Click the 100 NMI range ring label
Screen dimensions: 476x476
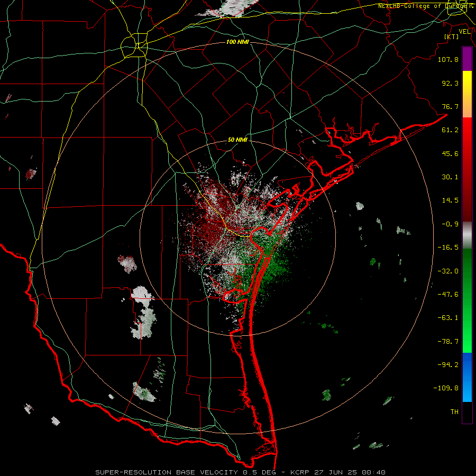pyautogui.click(x=237, y=42)
